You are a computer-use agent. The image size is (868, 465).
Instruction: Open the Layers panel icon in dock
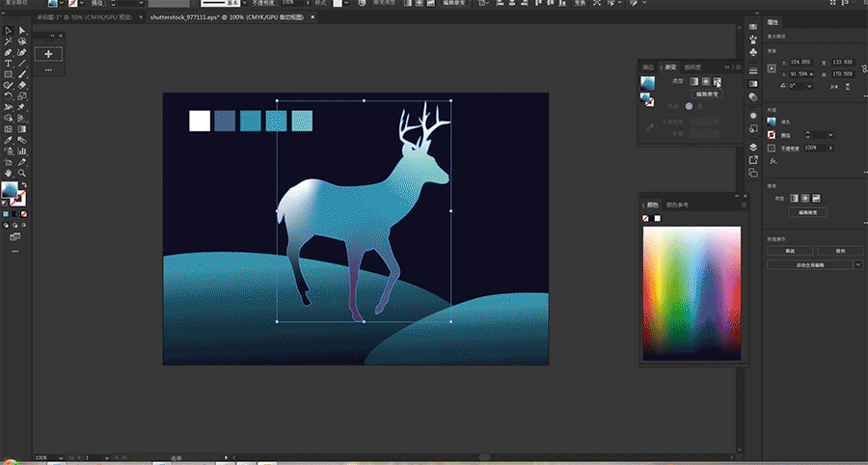tap(753, 148)
